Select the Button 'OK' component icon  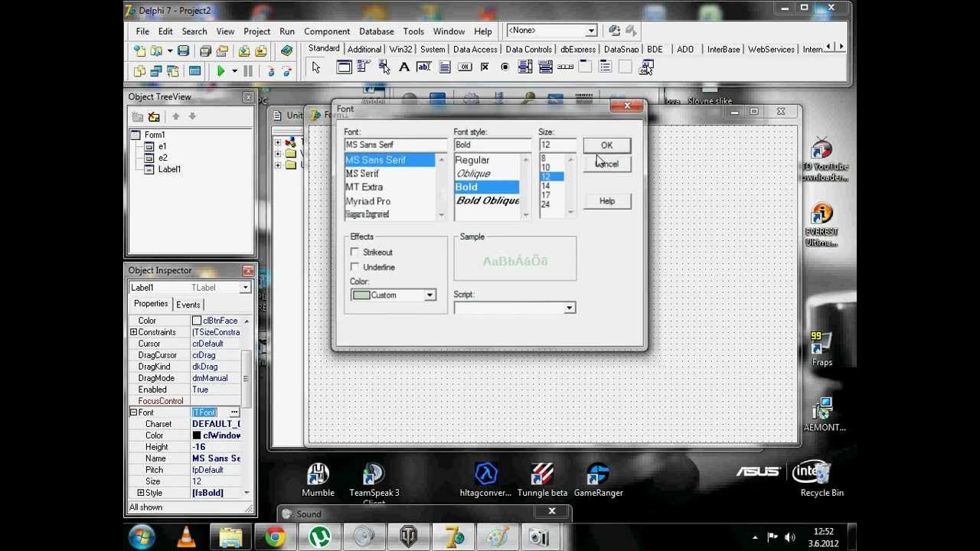click(x=465, y=67)
